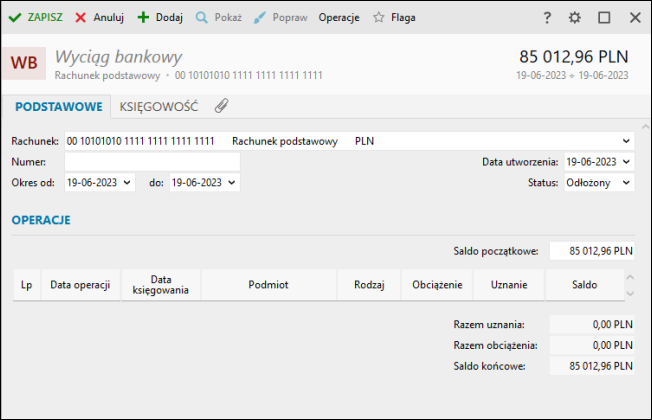652x420 pixels.
Task: Click the Podmiot column header
Action: point(268,285)
